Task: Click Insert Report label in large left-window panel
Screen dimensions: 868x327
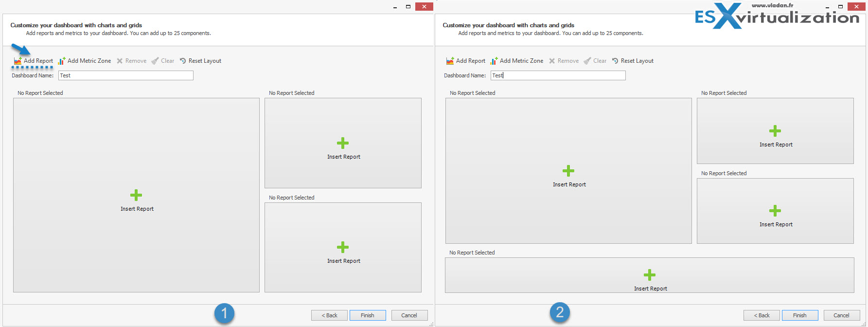Action: point(137,209)
